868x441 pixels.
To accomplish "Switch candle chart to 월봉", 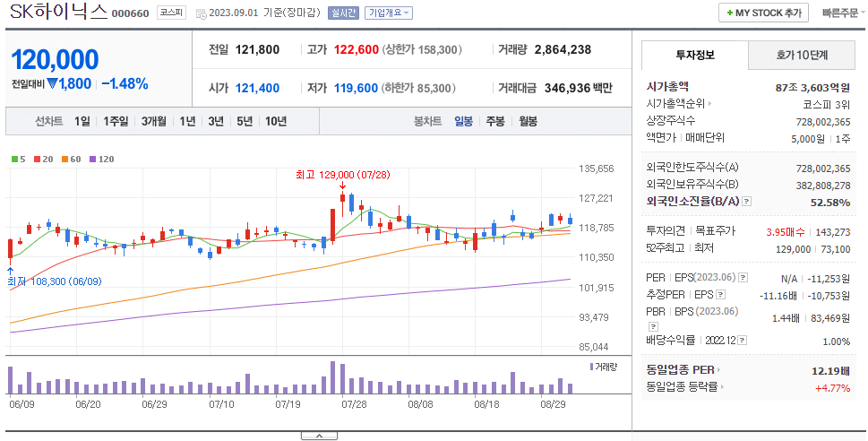I will (x=529, y=121).
